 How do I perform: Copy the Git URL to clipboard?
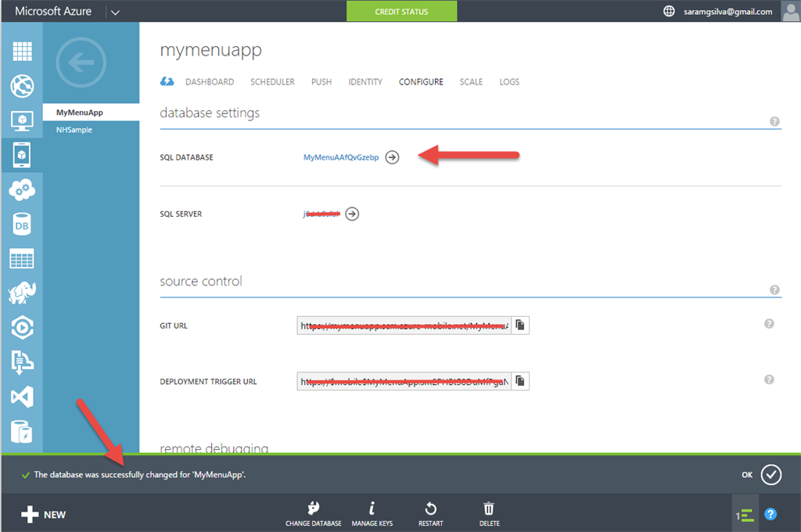tap(520, 325)
